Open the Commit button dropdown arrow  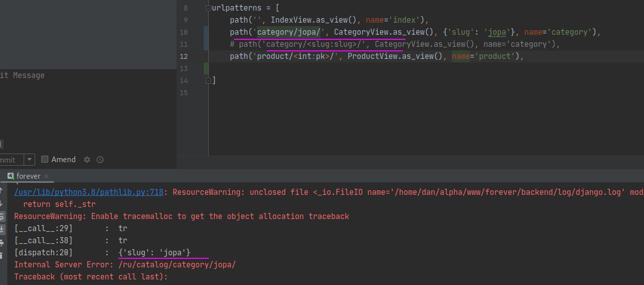pos(29,160)
